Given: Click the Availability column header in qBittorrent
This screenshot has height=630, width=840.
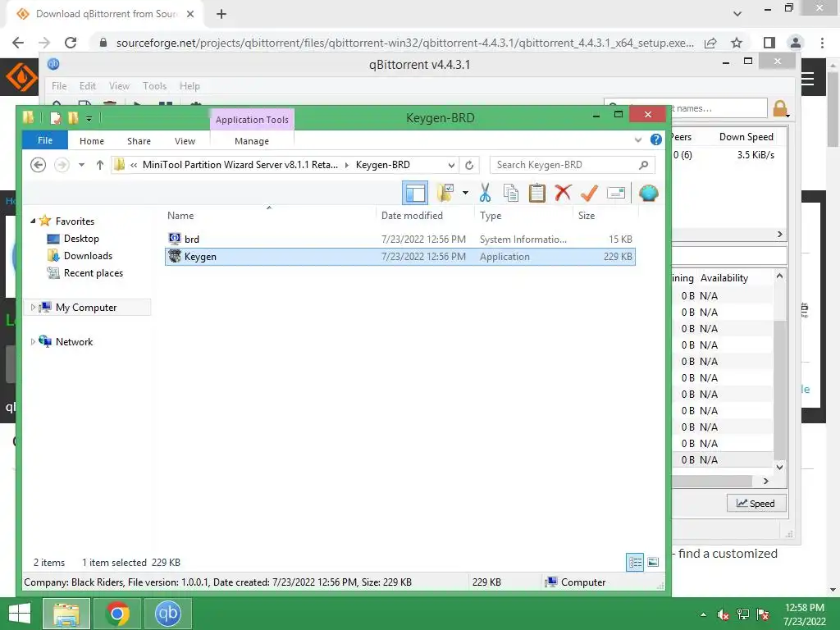Looking at the screenshot, I should [x=724, y=277].
